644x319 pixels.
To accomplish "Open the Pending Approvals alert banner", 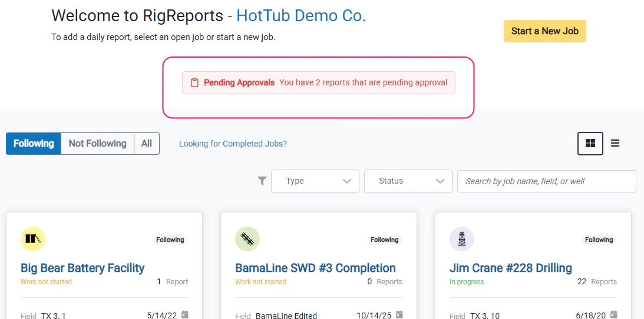I will click(x=319, y=83).
